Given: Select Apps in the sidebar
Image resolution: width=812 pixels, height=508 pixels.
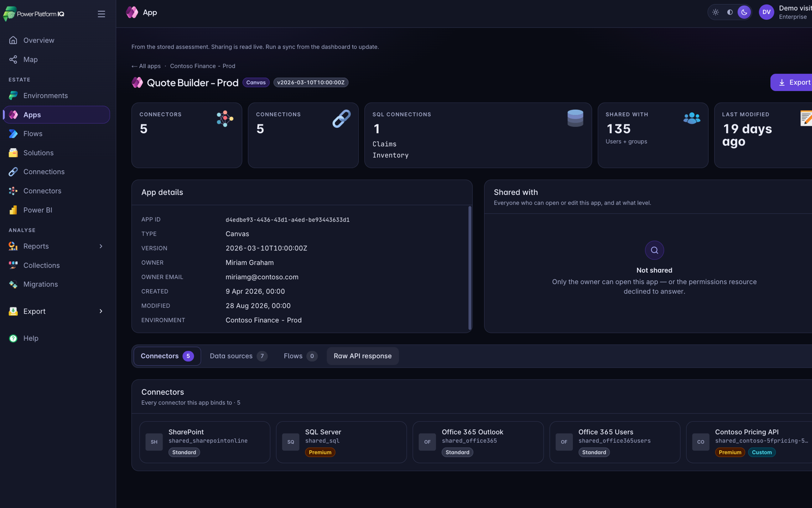Looking at the screenshot, I should 57,115.
